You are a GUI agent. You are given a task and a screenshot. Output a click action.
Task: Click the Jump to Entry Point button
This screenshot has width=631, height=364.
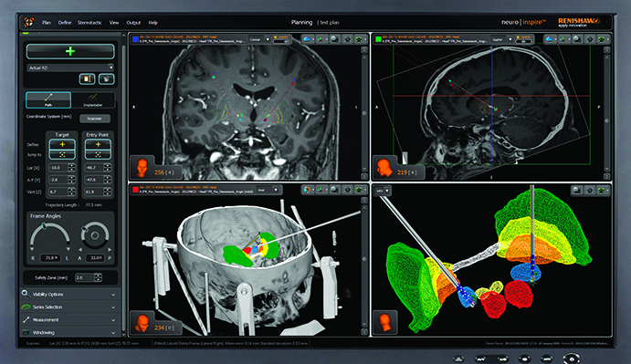98,154
